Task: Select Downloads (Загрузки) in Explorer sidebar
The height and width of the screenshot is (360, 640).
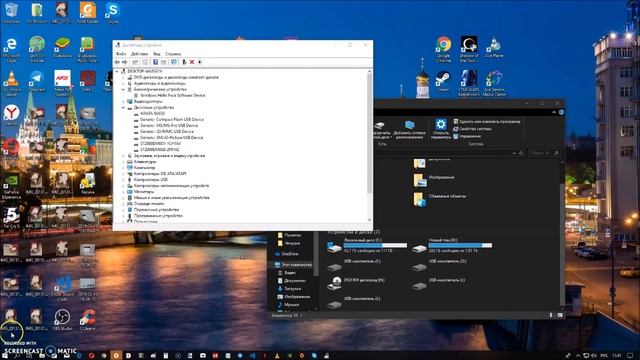Action: [x=289, y=289]
